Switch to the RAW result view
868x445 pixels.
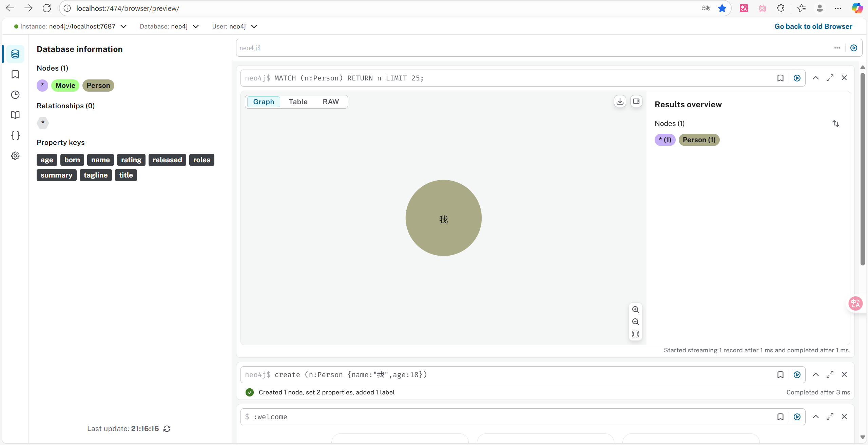pos(330,102)
